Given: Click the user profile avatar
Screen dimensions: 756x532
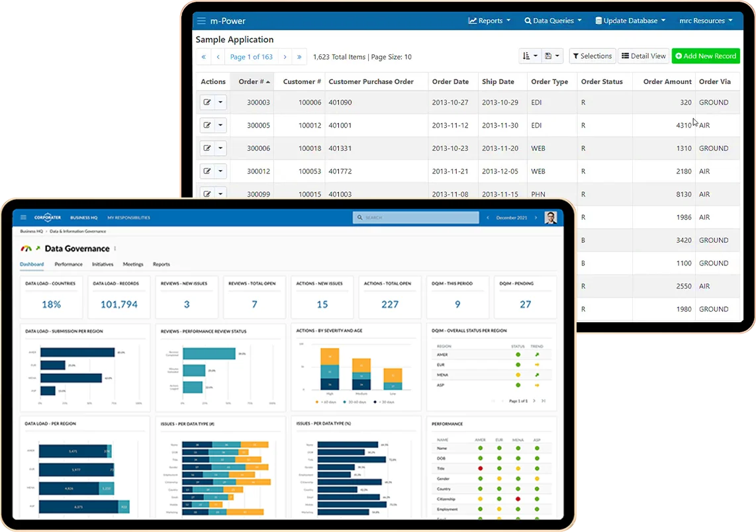Looking at the screenshot, I should 550,217.
